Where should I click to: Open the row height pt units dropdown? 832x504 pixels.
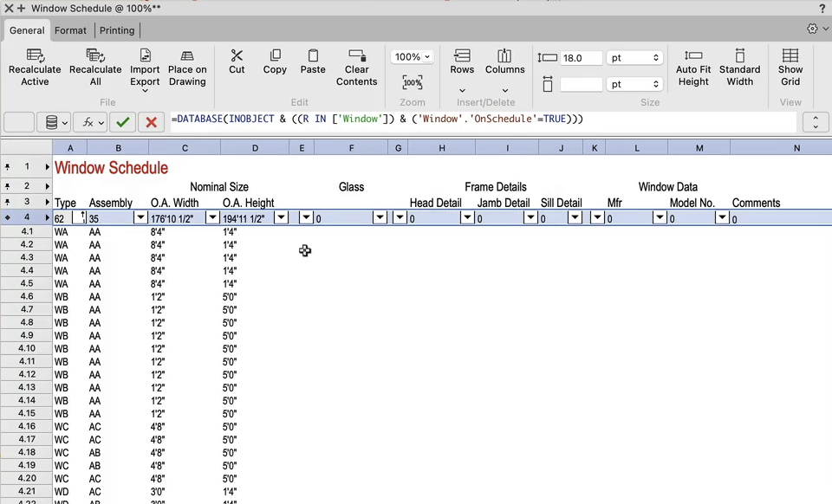point(634,58)
